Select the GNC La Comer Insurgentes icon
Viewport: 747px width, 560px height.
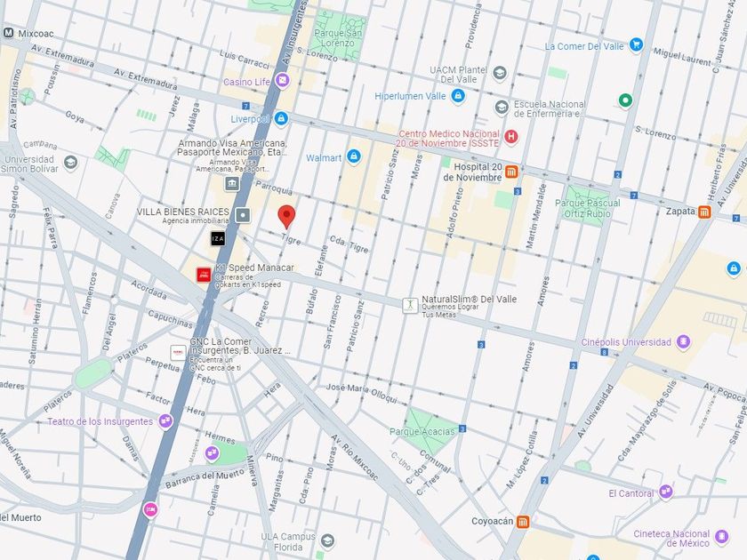click(178, 352)
